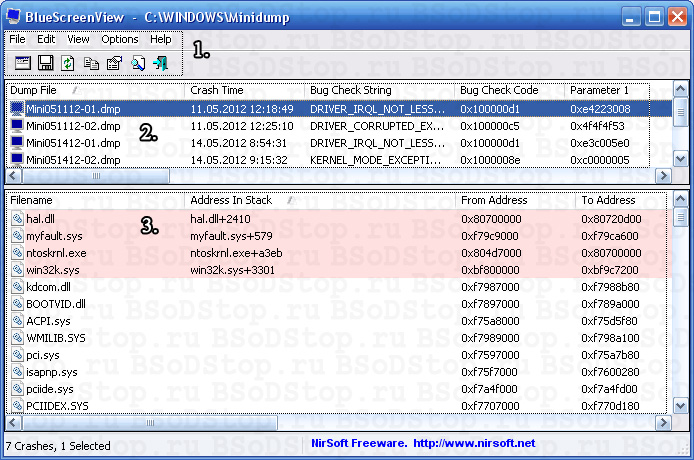Click the Save Selected Items floppy icon

45,63
